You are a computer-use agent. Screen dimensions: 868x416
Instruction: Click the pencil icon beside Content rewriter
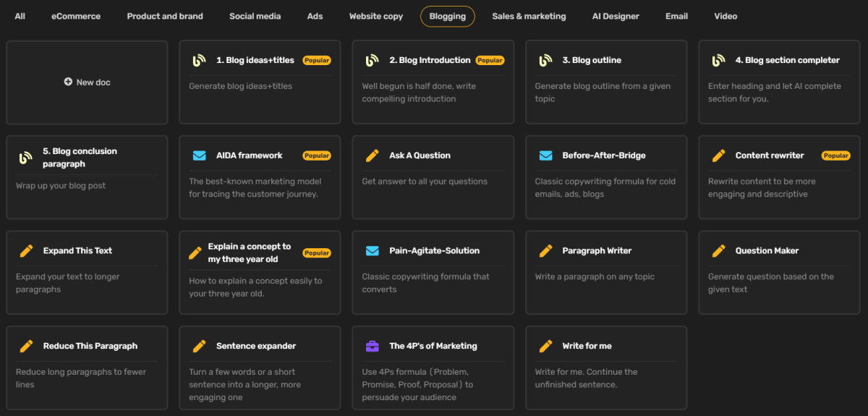click(x=718, y=156)
